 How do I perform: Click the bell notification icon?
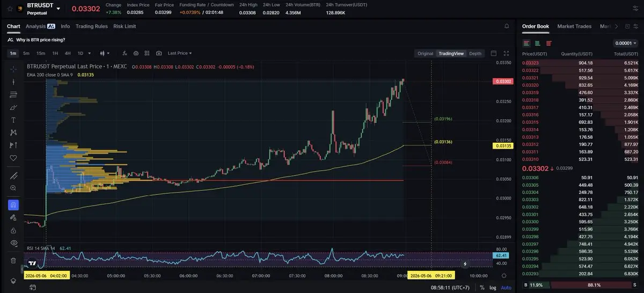[x=507, y=26]
